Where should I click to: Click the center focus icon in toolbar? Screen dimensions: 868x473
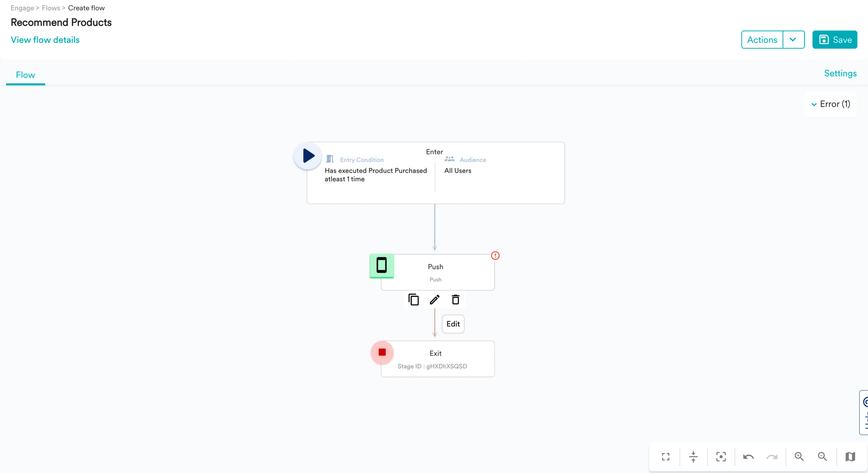tap(721, 457)
